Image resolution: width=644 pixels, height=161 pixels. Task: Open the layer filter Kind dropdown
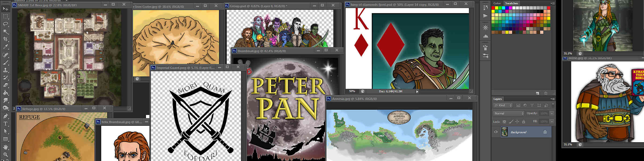click(x=503, y=105)
